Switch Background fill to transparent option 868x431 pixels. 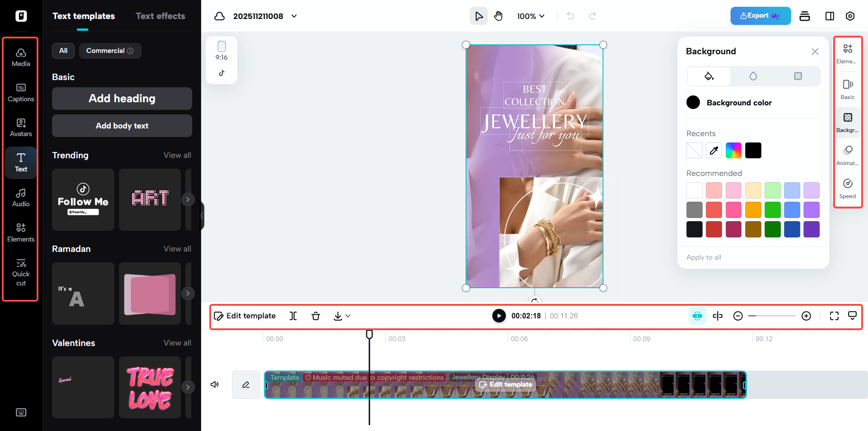797,76
